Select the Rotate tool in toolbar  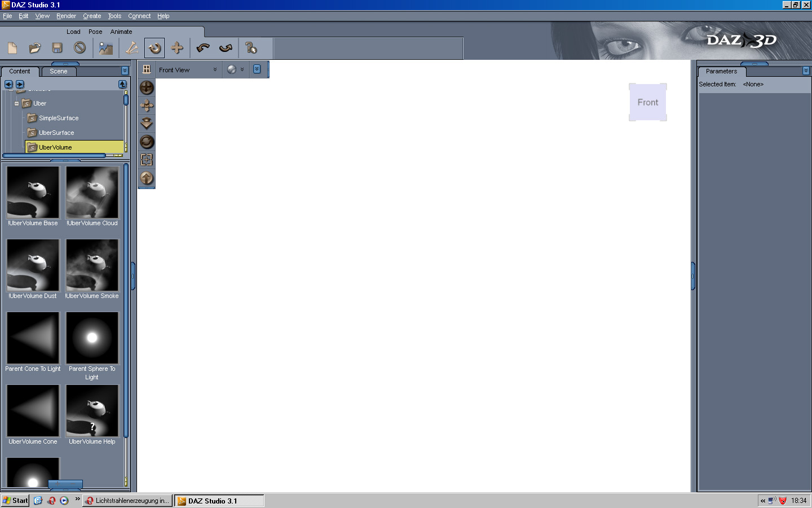click(154, 48)
